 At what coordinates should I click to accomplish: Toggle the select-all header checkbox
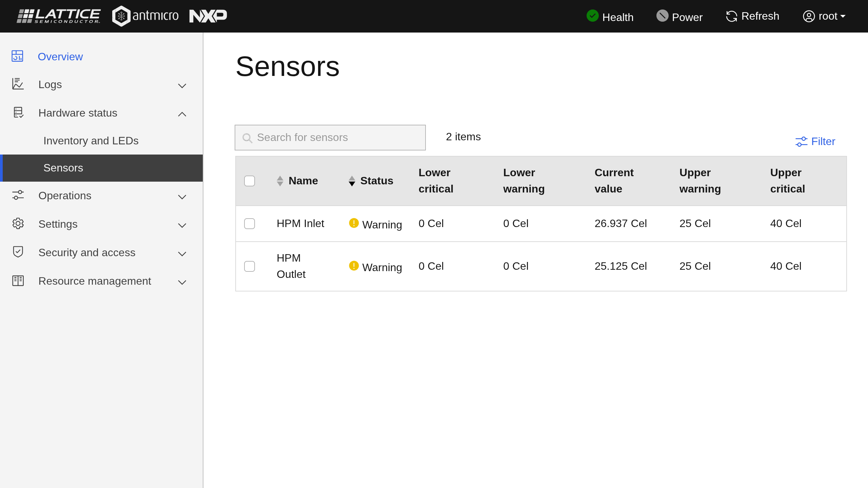250,181
